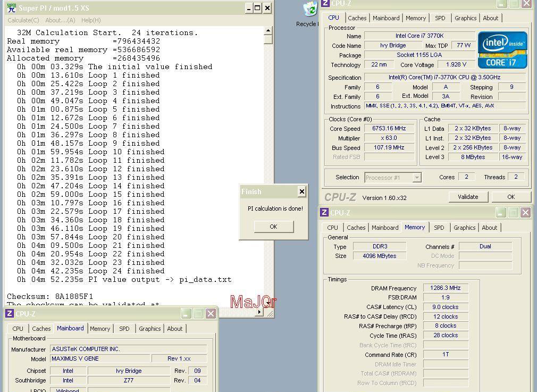Switch to Caches tab in top CPU-Z window
Screen dimensions: 537x392
(x=357, y=18)
